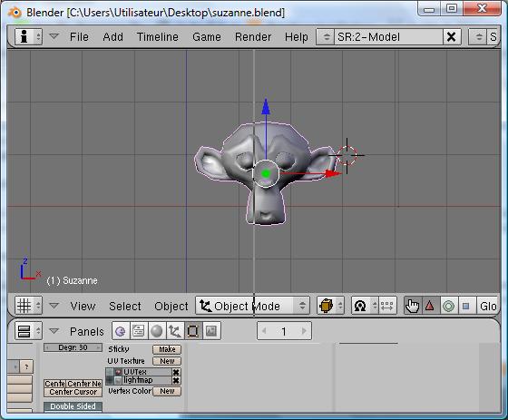The width and height of the screenshot is (508, 420).
Task: Click the Center Cursor button
Action: (73, 392)
